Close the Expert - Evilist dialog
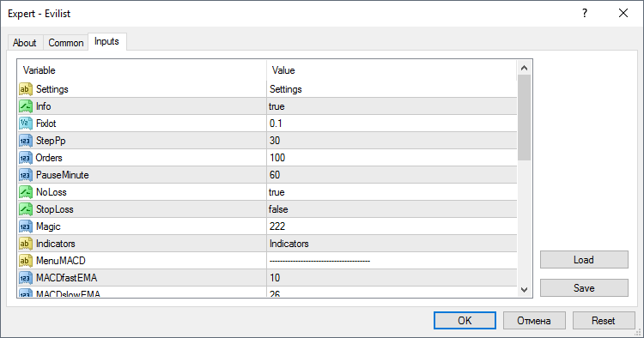Screen dimensions: 644x338 click(623, 13)
